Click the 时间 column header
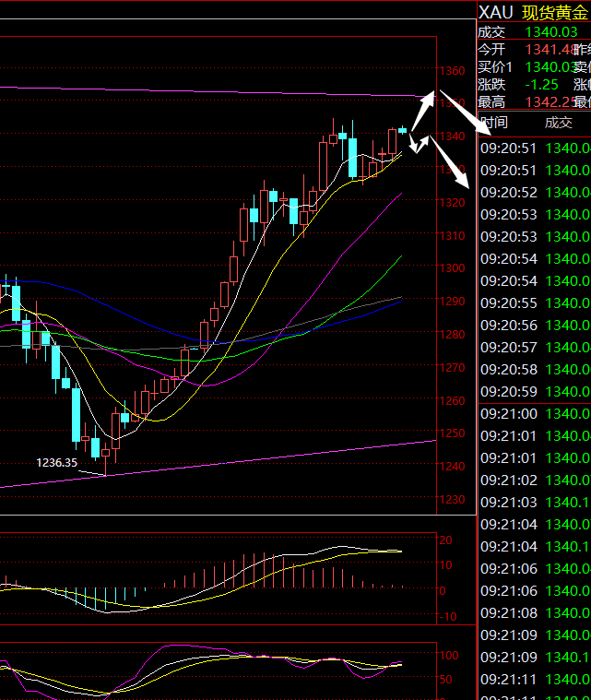This screenshot has height=700, width=591. 494,123
